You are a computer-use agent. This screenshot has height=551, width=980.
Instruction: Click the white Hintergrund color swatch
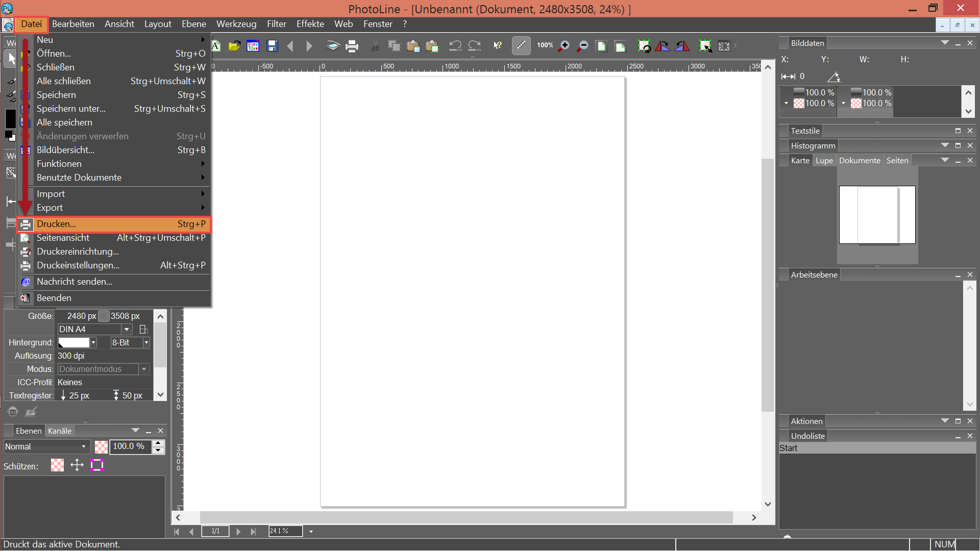point(74,342)
